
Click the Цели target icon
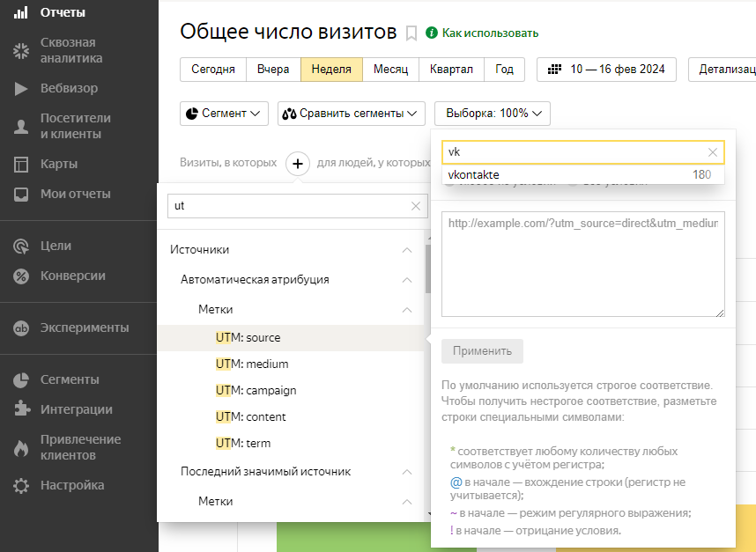pos(21,247)
